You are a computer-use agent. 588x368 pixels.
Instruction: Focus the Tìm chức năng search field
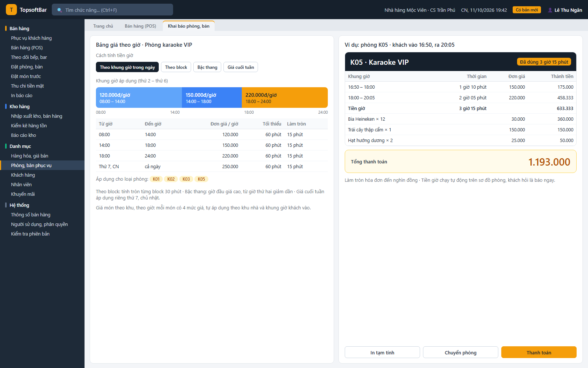[x=112, y=10]
